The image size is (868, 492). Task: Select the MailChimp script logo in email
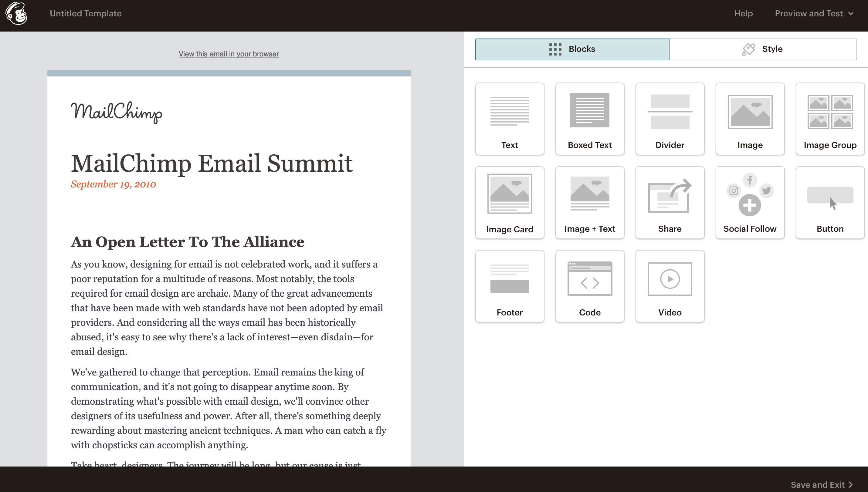click(x=117, y=112)
